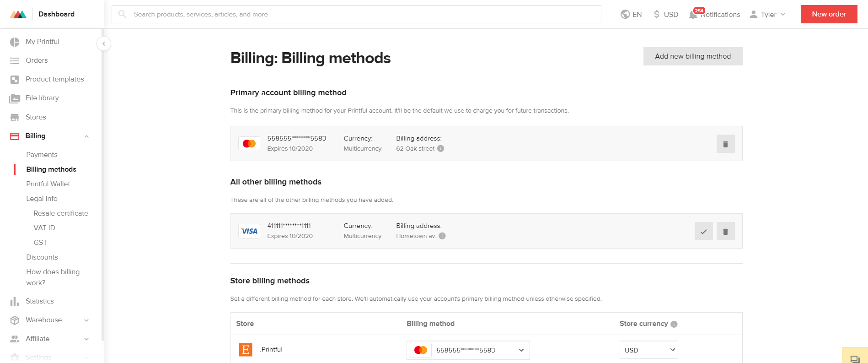Click the Orders list icon in sidebar
868x363 pixels.
[x=15, y=60]
